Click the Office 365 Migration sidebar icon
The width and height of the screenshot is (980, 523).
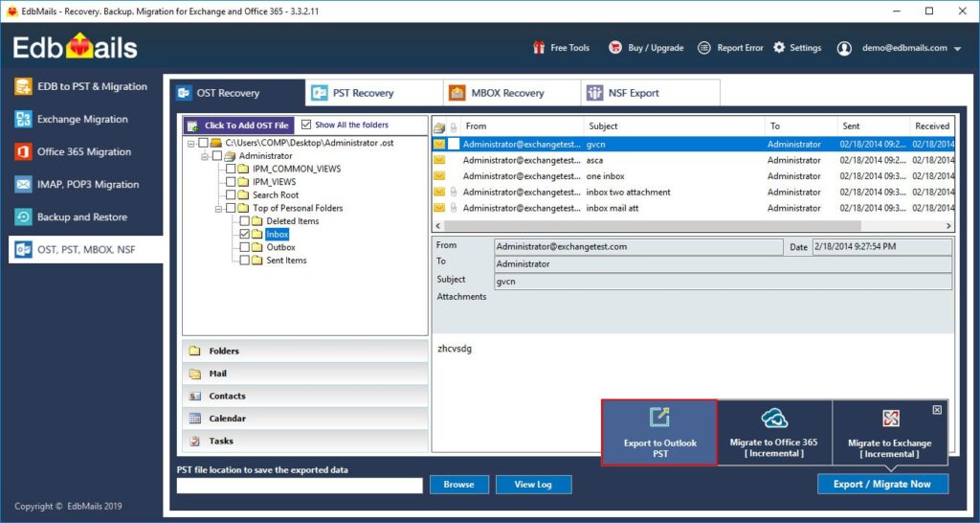23,151
